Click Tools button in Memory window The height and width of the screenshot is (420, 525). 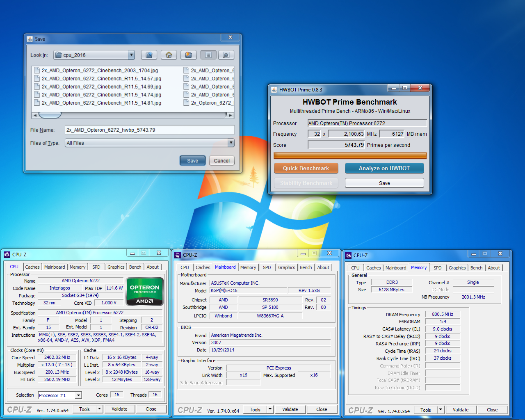pos(426,410)
